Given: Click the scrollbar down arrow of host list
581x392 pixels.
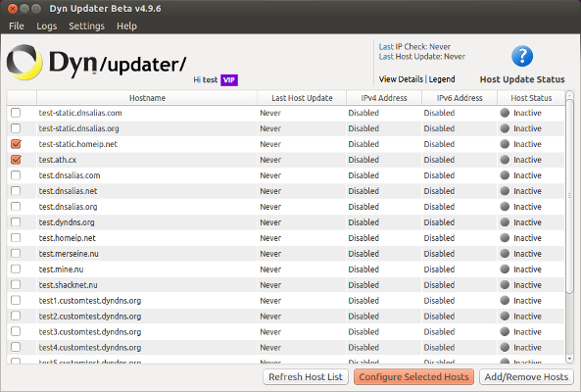Looking at the screenshot, I should tap(569, 359).
